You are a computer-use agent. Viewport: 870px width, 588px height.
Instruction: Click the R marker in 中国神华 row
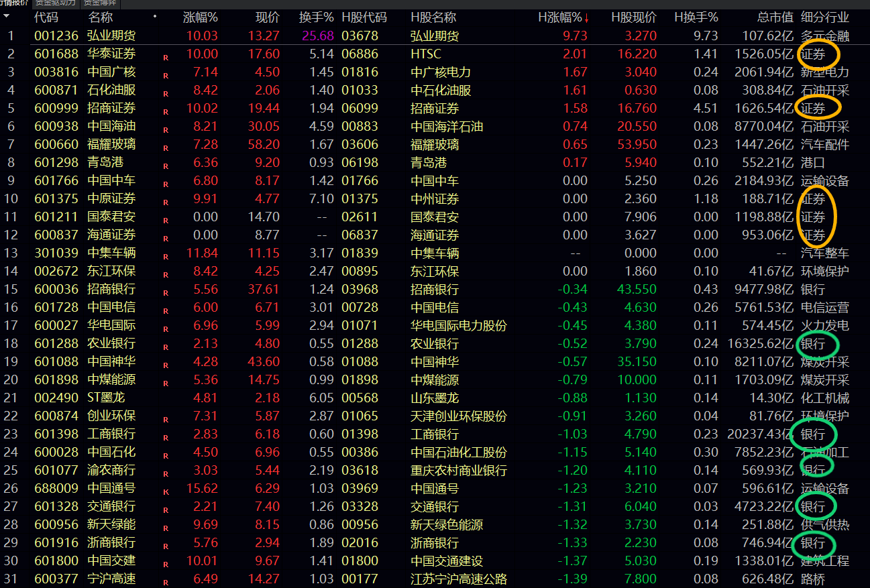point(165,366)
